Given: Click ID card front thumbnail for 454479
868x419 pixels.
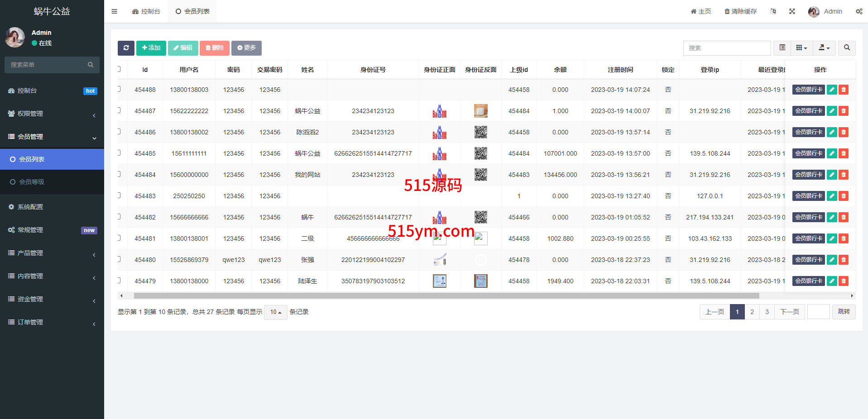Looking at the screenshot, I should click(439, 281).
